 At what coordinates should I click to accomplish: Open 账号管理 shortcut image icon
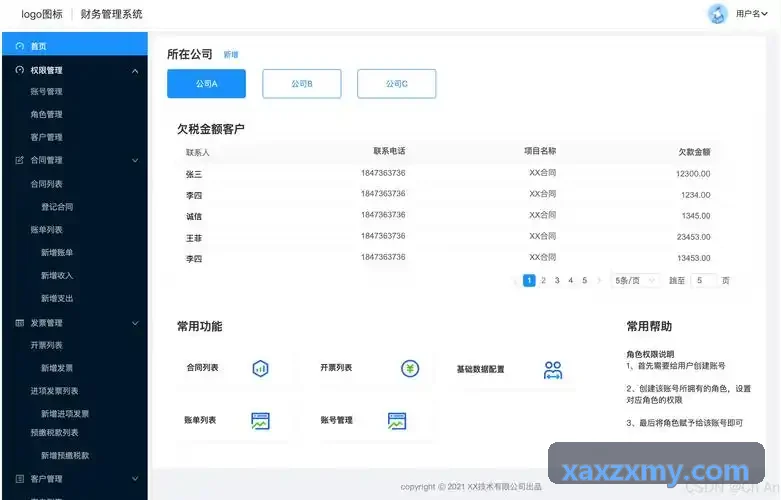click(x=397, y=421)
